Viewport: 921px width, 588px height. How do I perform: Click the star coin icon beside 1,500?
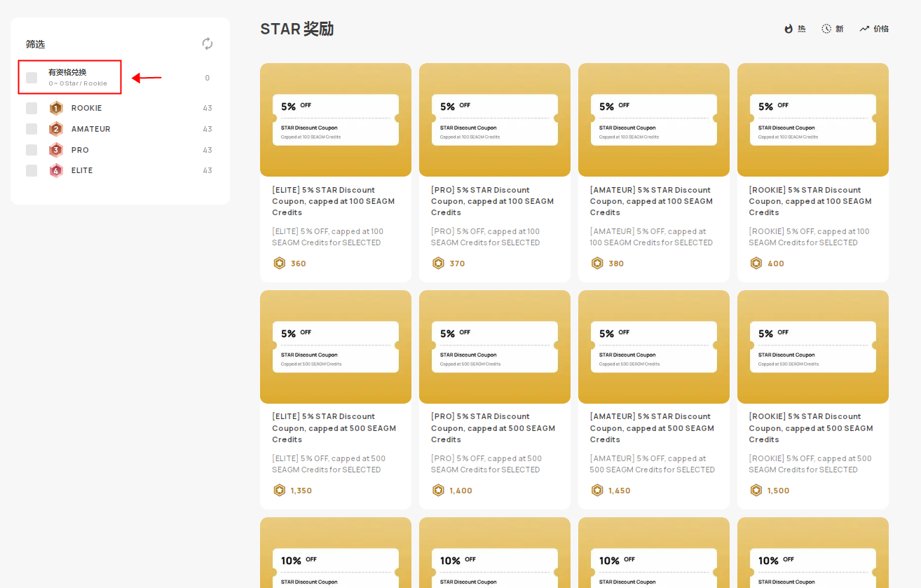pos(756,490)
